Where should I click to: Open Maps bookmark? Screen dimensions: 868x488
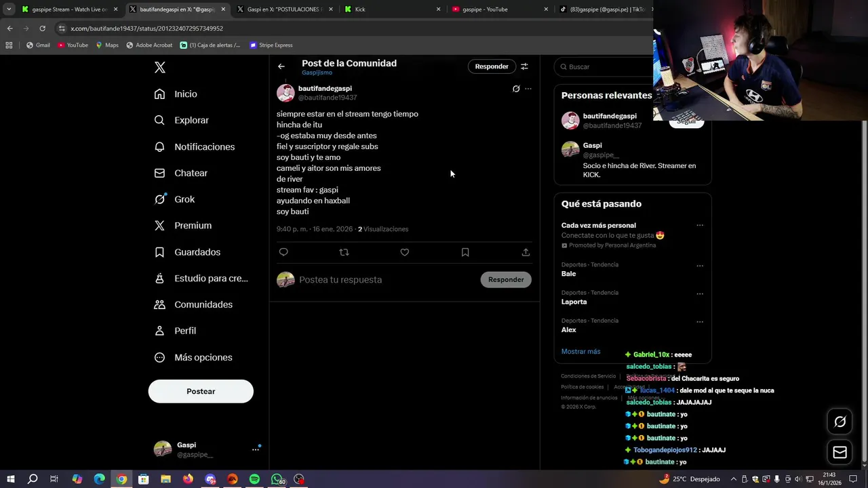click(107, 45)
